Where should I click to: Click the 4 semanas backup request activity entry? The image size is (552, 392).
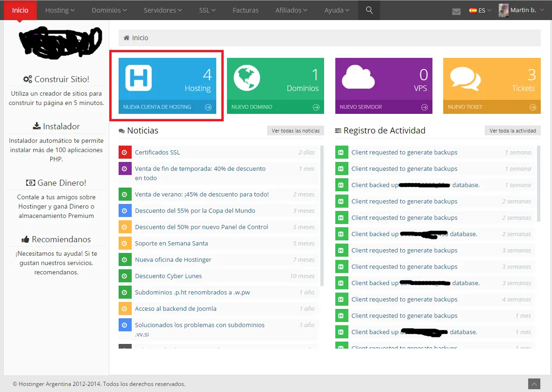(x=434, y=300)
